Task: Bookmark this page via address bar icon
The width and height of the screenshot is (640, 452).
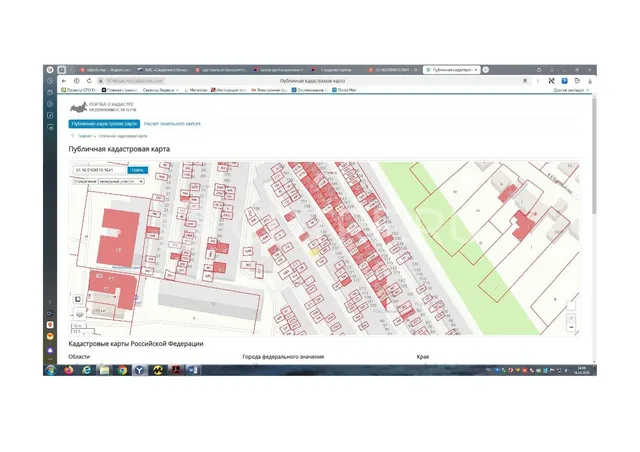Action: (525, 81)
